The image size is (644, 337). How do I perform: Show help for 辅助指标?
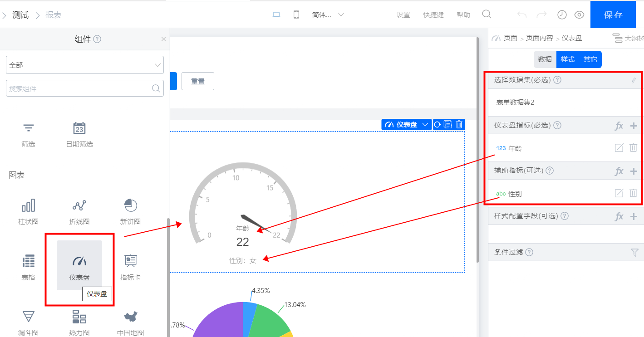pos(550,171)
